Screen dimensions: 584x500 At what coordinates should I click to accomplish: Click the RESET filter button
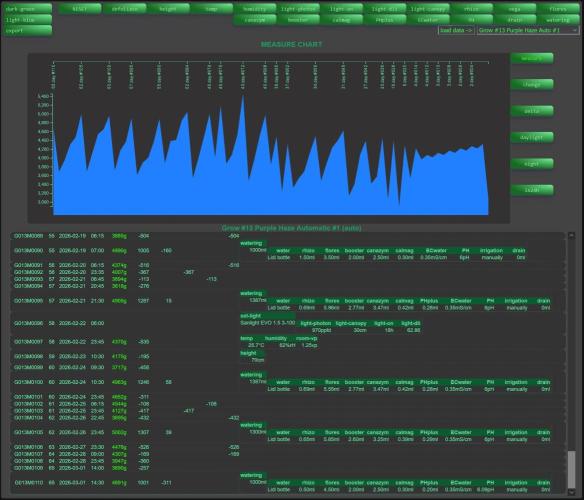click(x=80, y=9)
